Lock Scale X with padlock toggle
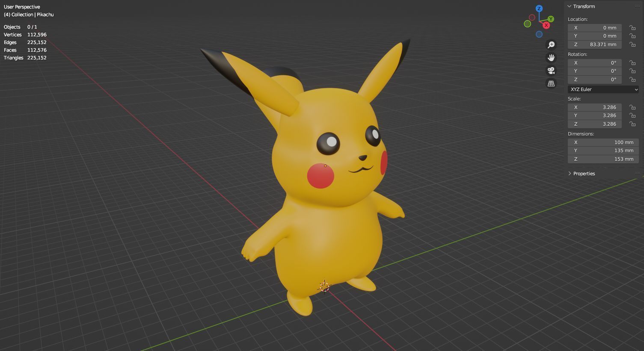This screenshot has width=644, height=351. click(x=632, y=107)
